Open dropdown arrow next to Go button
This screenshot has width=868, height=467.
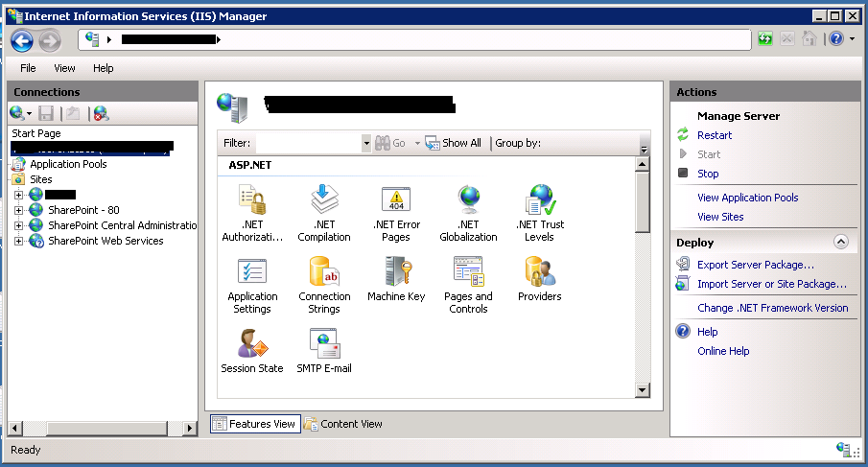[x=417, y=143]
